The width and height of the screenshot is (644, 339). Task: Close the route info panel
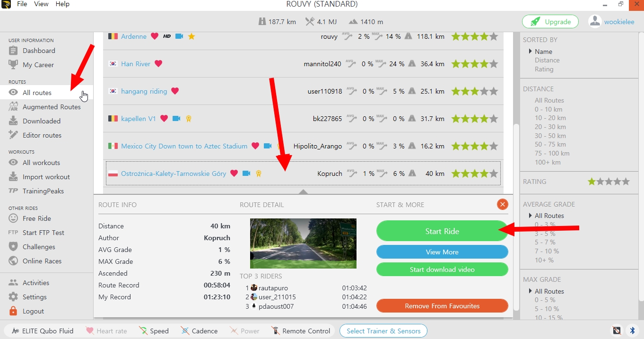click(503, 204)
